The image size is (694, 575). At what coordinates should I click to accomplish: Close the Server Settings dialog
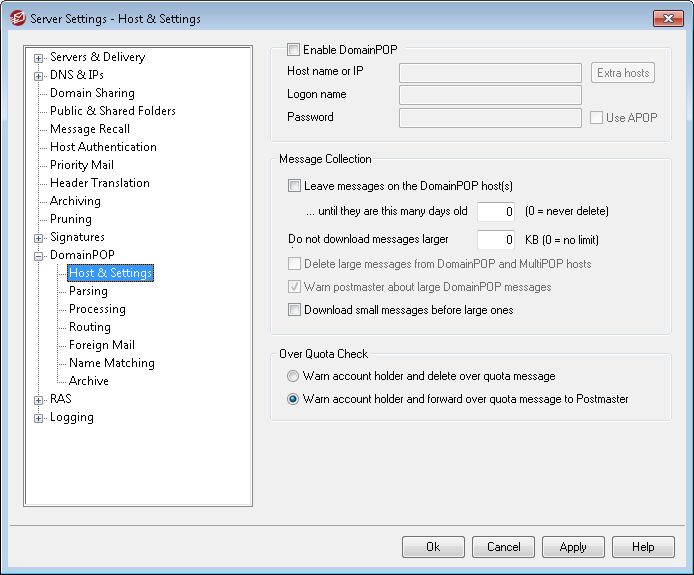(668, 19)
